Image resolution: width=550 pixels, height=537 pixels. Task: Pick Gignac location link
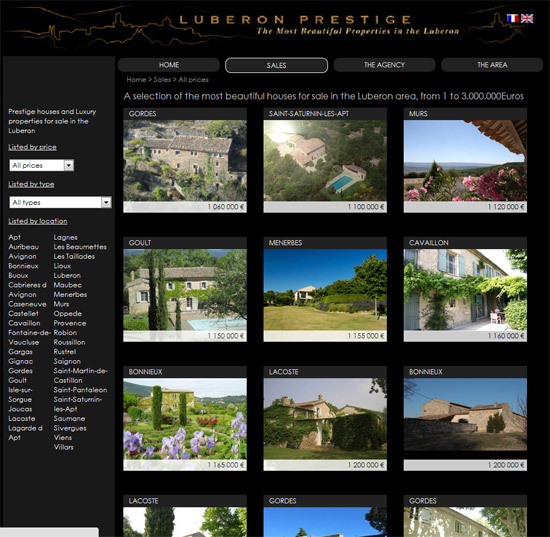tap(21, 361)
